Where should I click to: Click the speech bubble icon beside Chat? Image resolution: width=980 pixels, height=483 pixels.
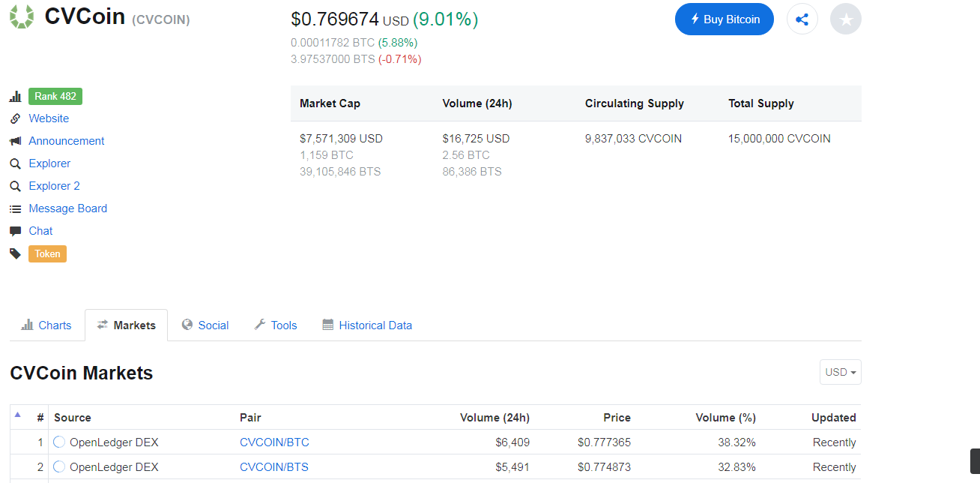tap(15, 231)
